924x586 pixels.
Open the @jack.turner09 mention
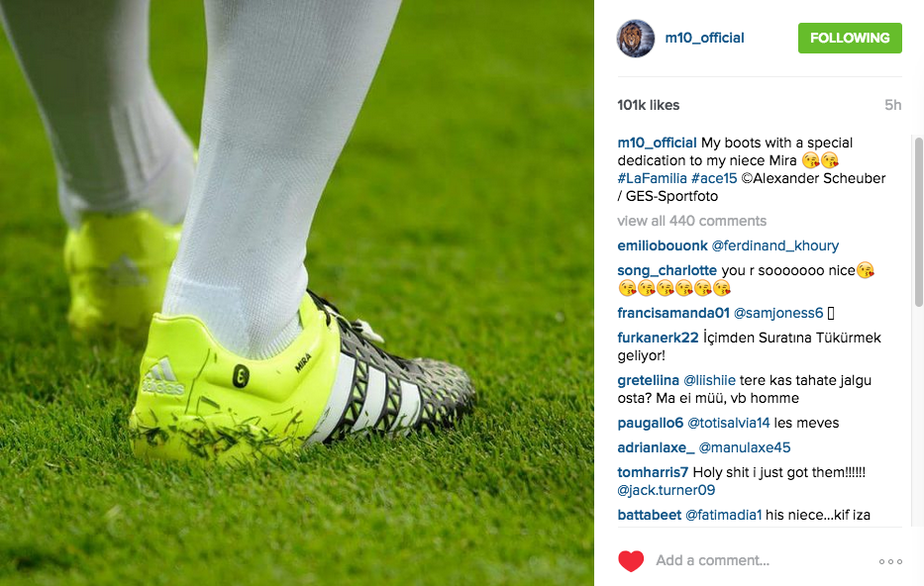[666, 490]
